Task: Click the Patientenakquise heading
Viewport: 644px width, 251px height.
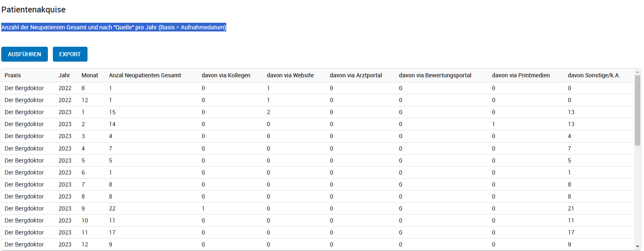Action: [33, 10]
